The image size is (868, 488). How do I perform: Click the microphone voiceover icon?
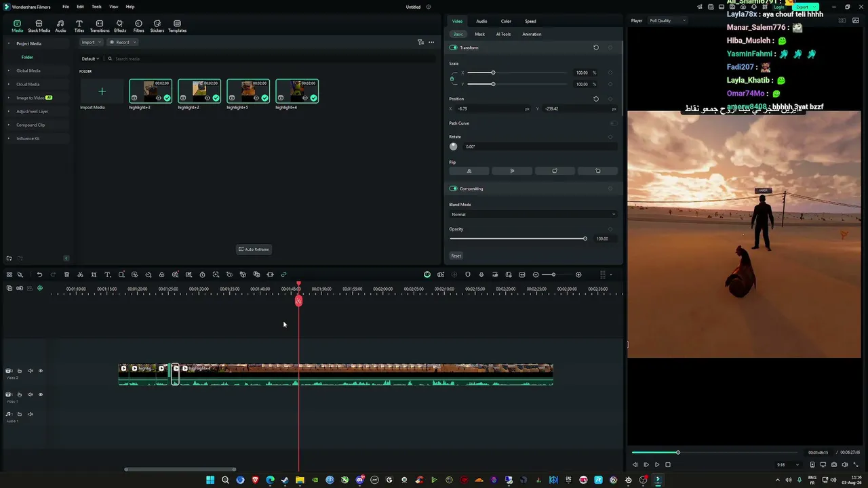coord(481,274)
